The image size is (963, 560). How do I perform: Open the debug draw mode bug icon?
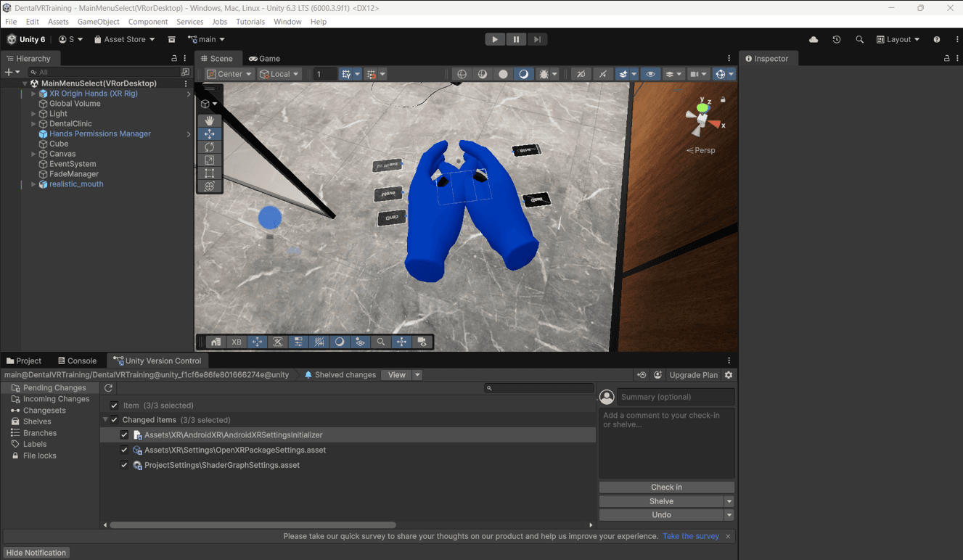pyautogui.click(x=544, y=74)
